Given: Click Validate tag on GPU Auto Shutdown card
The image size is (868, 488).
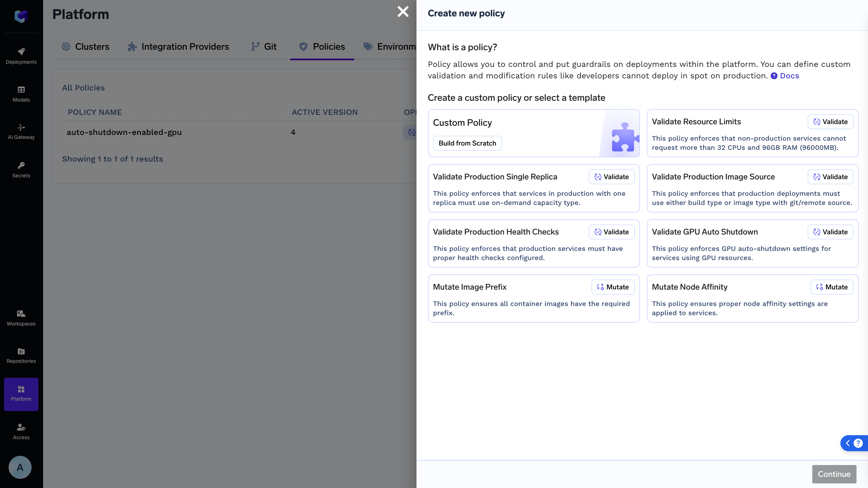Looking at the screenshot, I should pyautogui.click(x=830, y=232).
